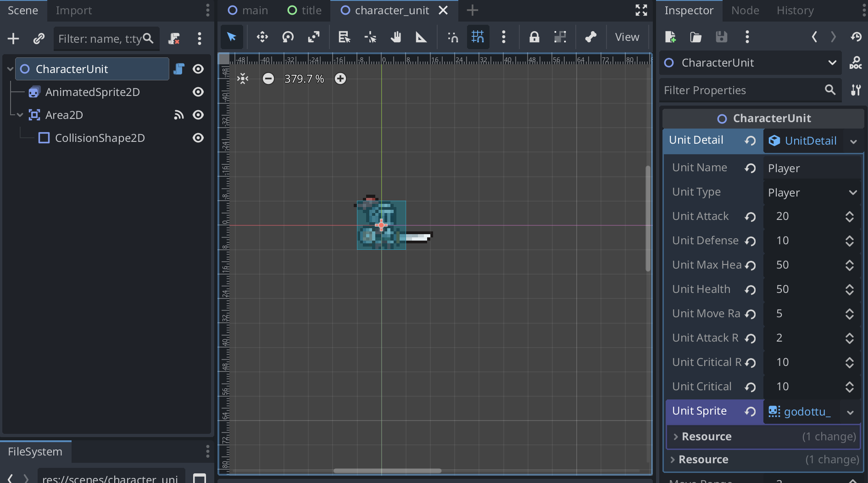Select the Scale Mode tool
Viewport: 868px width, 483px height.
[314, 37]
